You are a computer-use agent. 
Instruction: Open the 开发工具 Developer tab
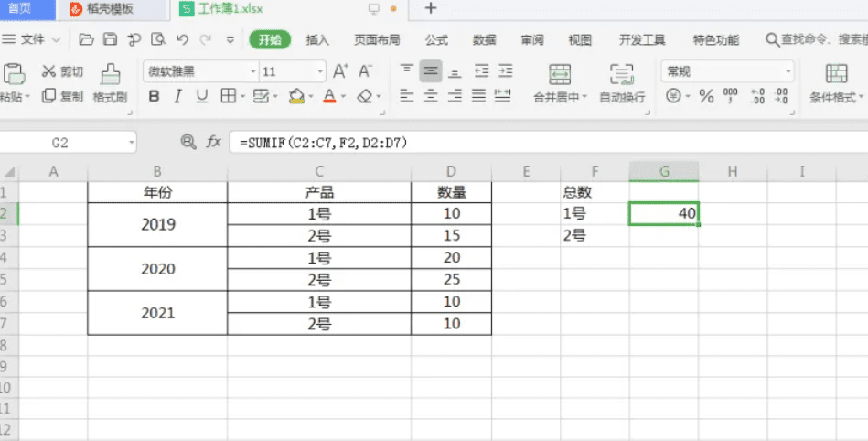[642, 40]
